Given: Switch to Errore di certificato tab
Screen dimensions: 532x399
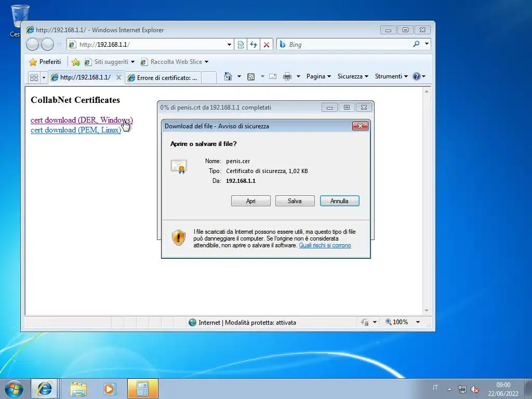Looking at the screenshot, I should pyautogui.click(x=163, y=78).
